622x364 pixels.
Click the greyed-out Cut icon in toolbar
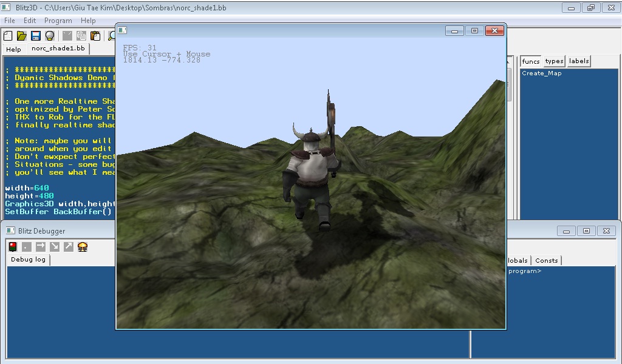67,36
